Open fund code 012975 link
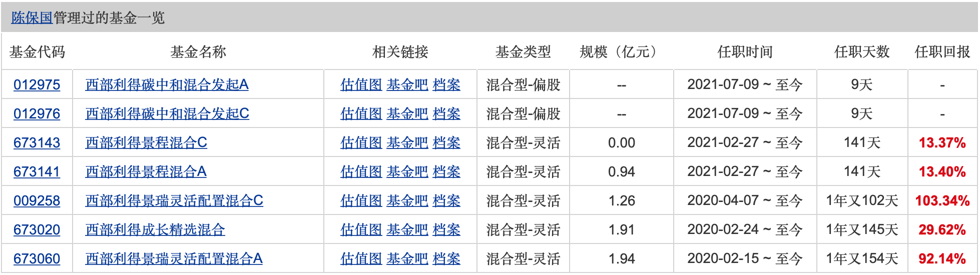Image resolution: width=980 pixels, height=275 pixels. [x=37, y=84]
